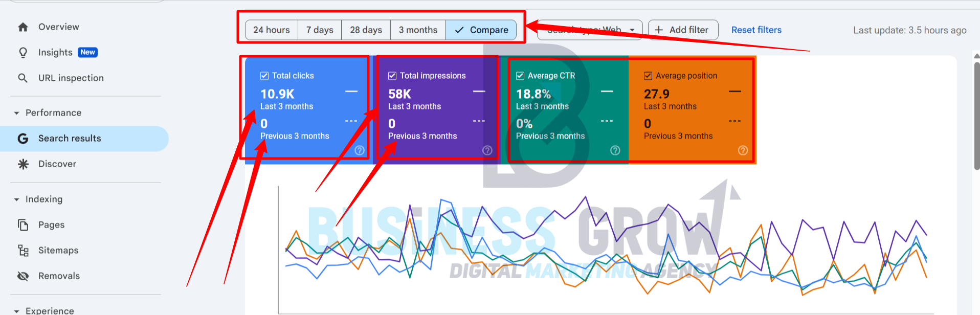Uncheck the Total impressions checkbox
Image resolution: width=980 pixels, height=315 pixels.
392,76
